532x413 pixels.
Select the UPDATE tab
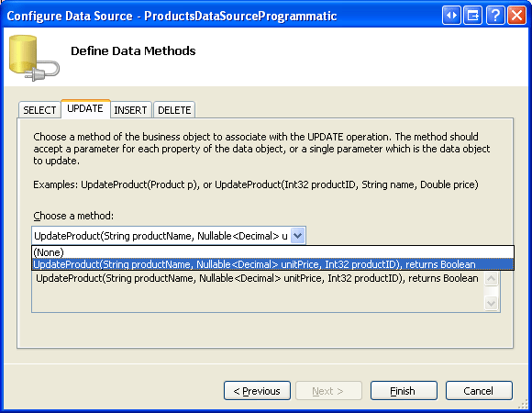coord(85,108)
